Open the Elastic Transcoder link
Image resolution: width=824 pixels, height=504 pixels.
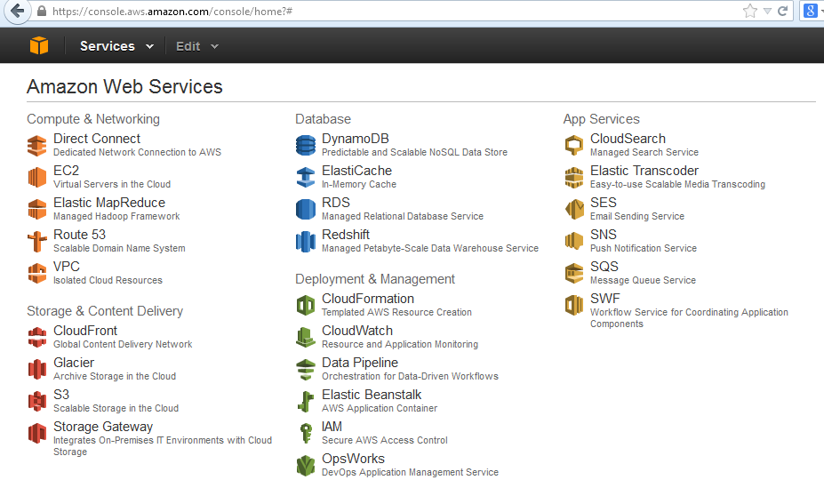point(644,171)
